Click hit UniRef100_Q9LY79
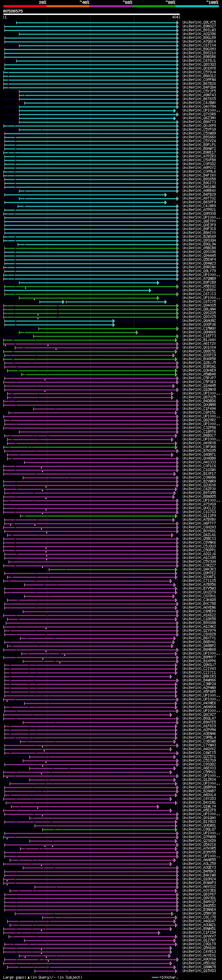This screenshot has height=980, width=222. 199,271
